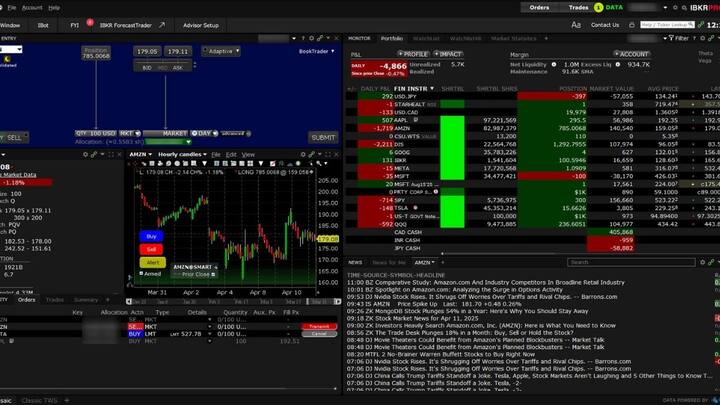The image size is (720, 405).
Task: Open Spotlight on Amazon.com options headline
Action: [x=464, y=290]
